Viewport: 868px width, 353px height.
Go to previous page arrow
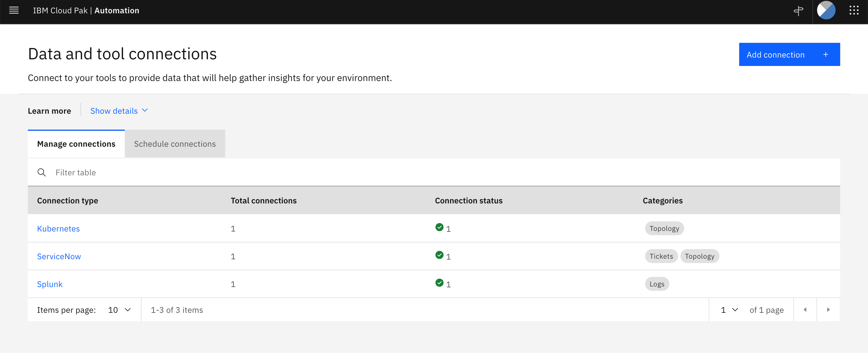pyautogui.click(x=805, y=310)
